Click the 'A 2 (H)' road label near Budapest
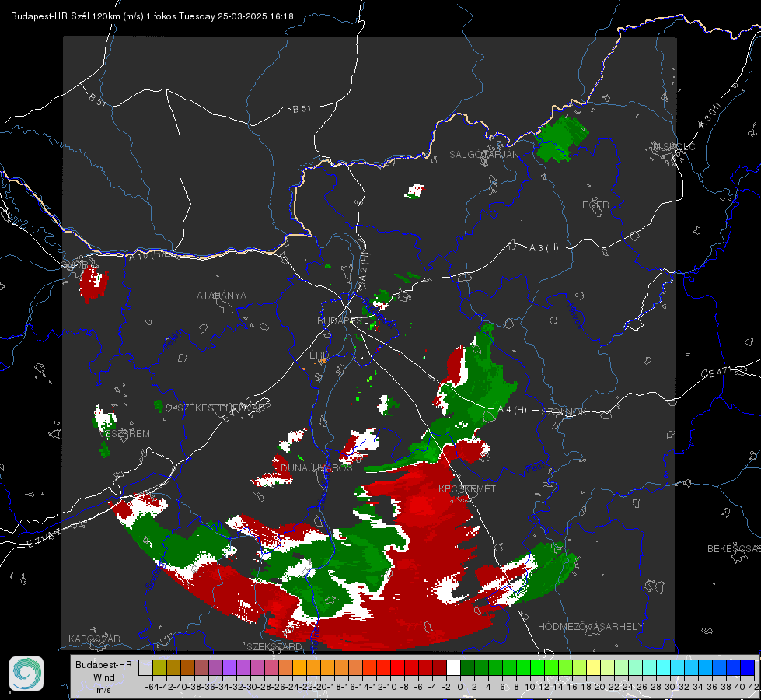 [364, 267]
